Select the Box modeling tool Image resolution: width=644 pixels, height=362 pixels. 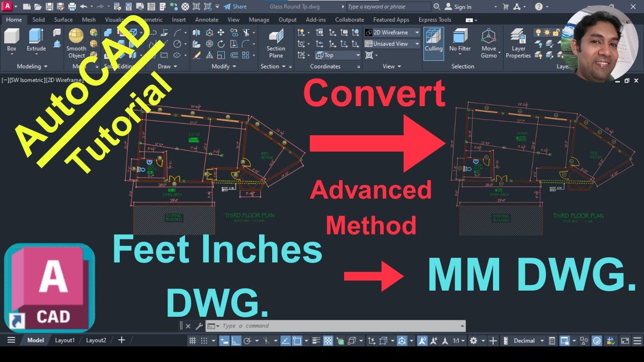click(12, 40)
